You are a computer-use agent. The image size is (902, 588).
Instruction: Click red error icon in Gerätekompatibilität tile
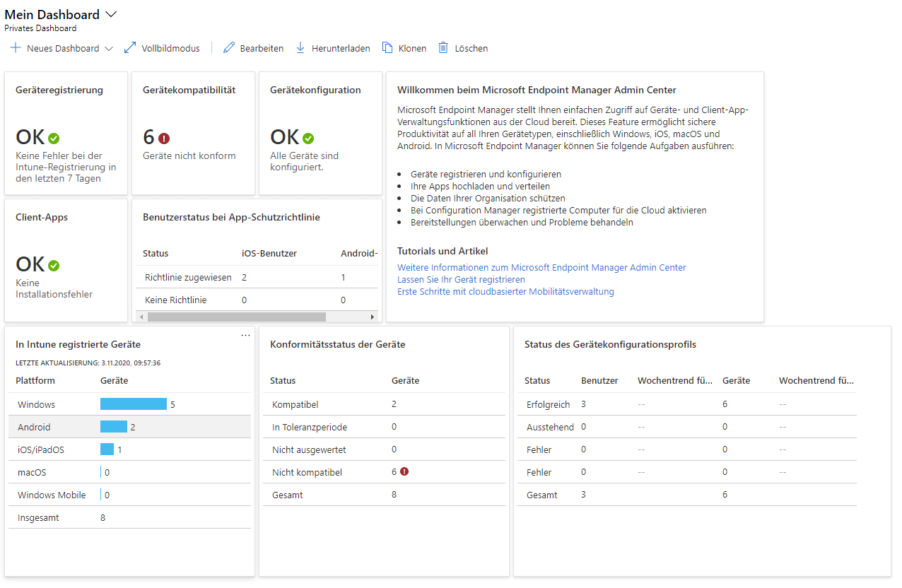[x=165, y=139]
